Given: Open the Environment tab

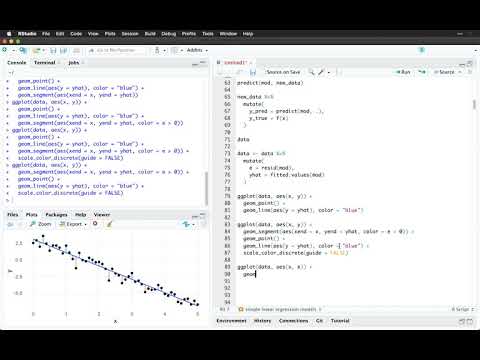Looking at the screenshot, I should tap(231, 321).
